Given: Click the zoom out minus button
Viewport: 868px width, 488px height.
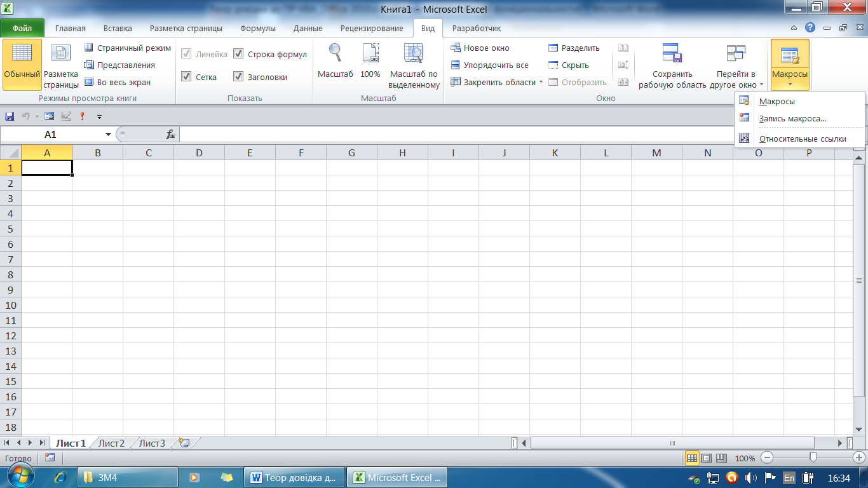Looking at the screenshot, I should 767,457.
